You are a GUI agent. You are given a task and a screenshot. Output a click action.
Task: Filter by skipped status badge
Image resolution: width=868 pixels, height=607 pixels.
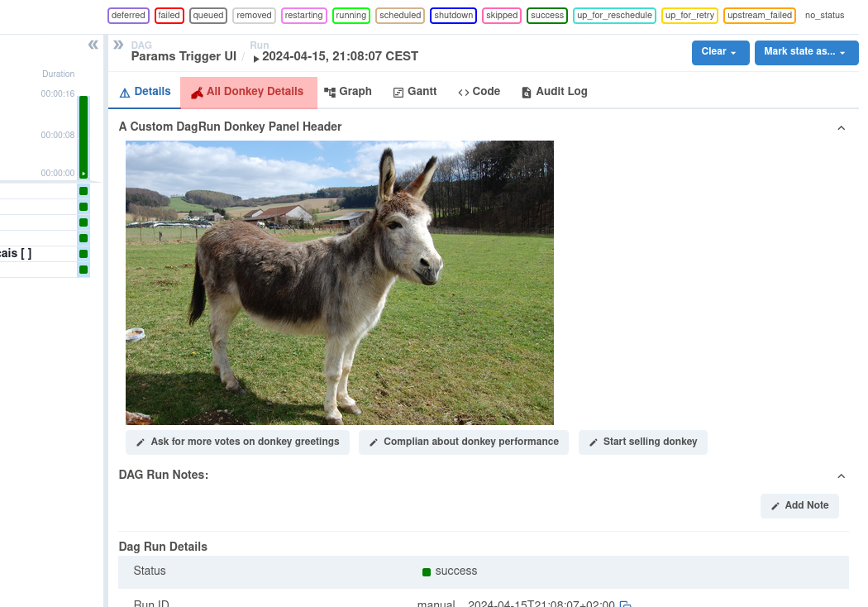(x=502, y=16)
